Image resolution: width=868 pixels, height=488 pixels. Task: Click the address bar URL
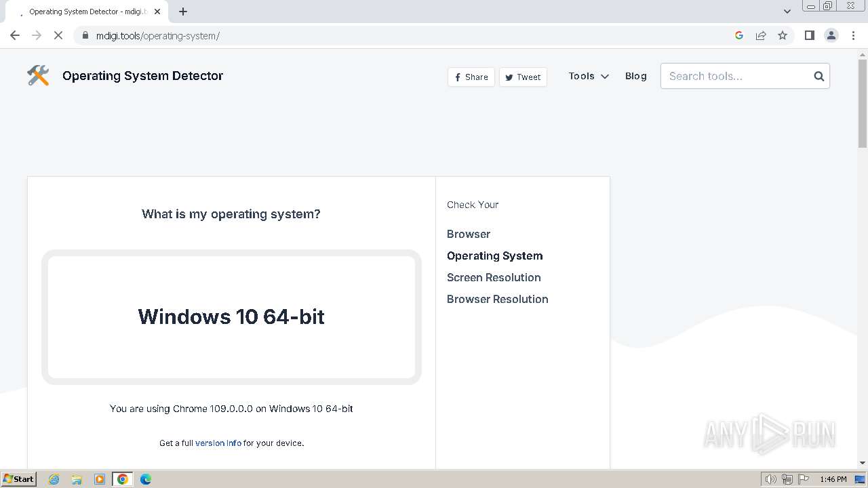point(158,35)
